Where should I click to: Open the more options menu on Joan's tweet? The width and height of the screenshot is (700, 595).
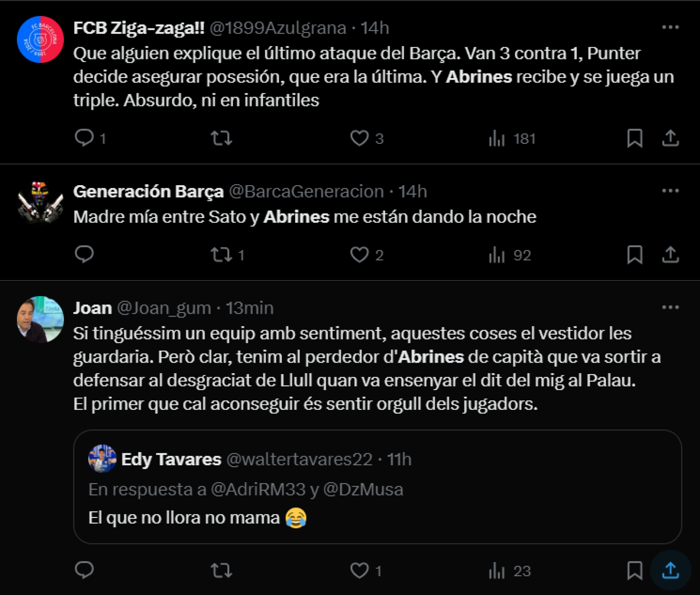coord(670,306)
